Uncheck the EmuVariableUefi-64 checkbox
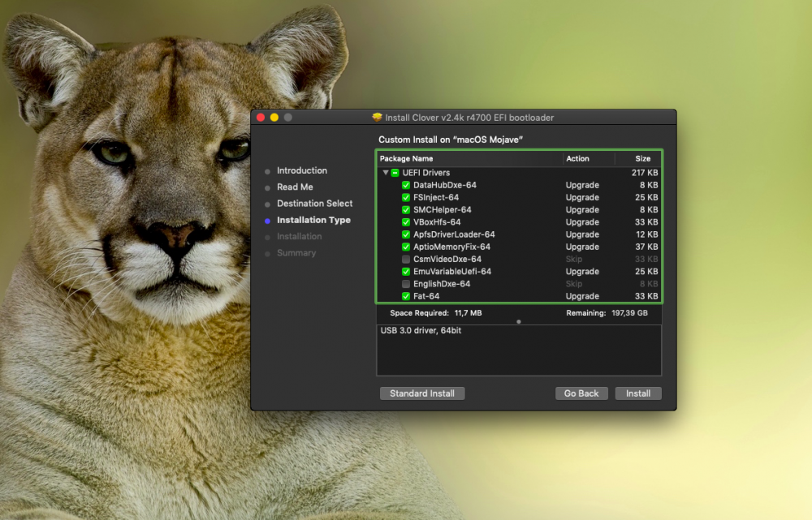 [406, 272]
